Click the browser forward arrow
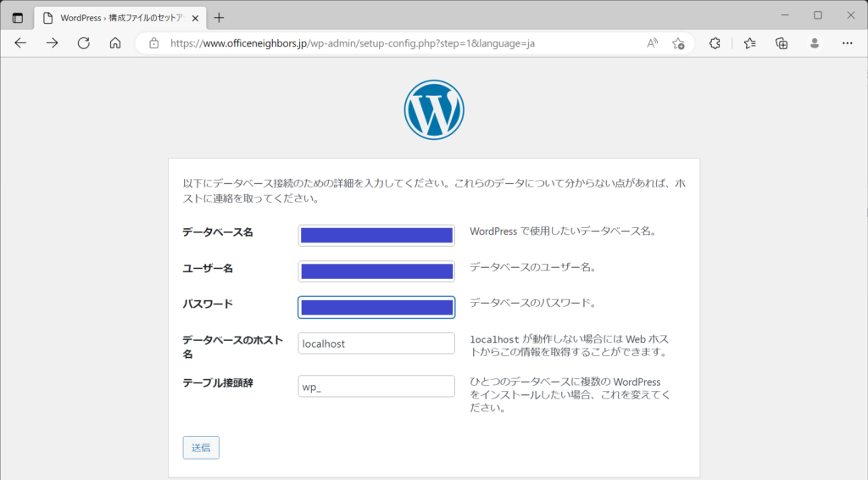Viewport: 868px width, 480px height. pyautogui.click(x=52, y=43)
